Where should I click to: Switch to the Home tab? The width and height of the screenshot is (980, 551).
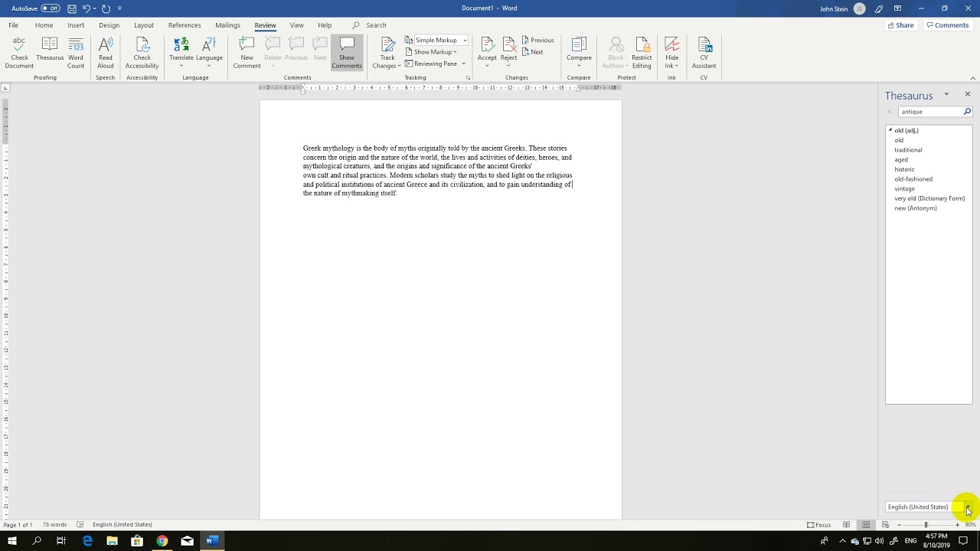(44, 25)
